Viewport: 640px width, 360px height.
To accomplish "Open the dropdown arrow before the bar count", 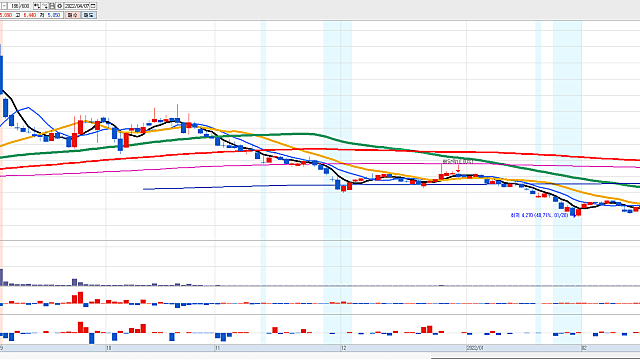I will click(x=4, y=6).
